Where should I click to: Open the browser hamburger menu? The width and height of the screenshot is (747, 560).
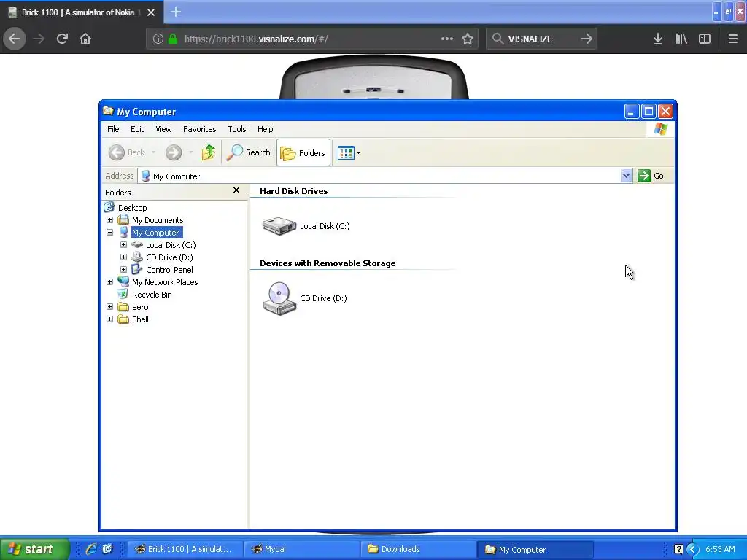click(733, 39)
